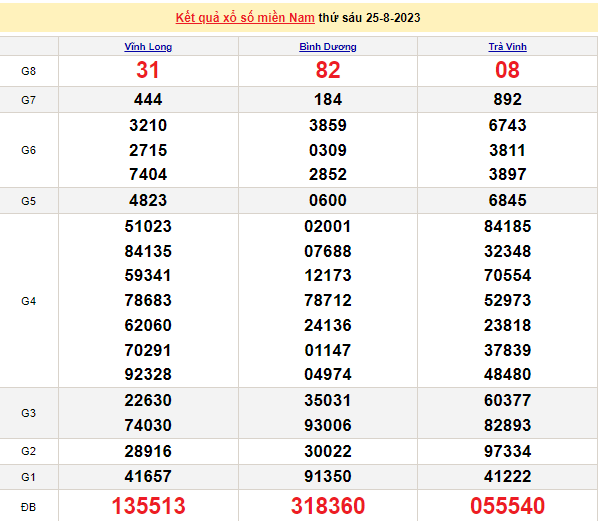
Task: Select the G8 row label
Action: [x=29, y=71]
